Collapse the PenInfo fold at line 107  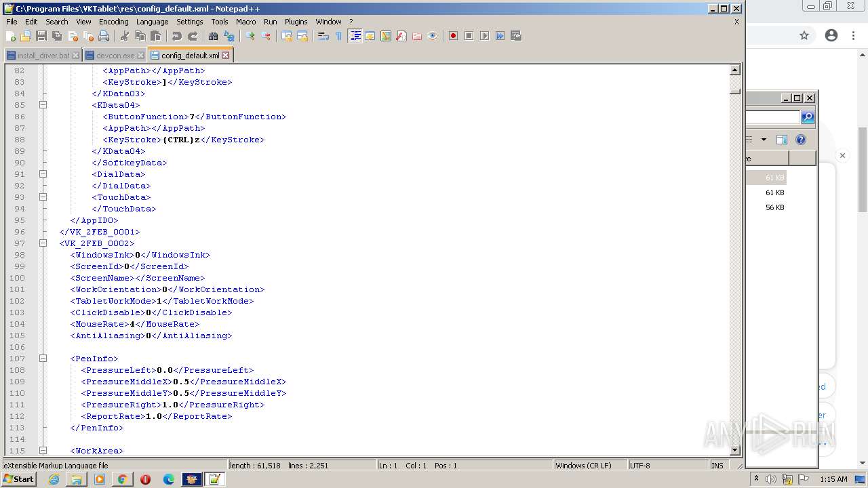pyautogui.click(x=43, y=359)
